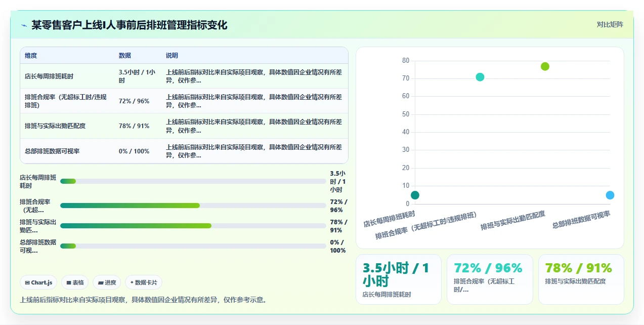This screenshot has height=325, width=644.
Task: Click the green chart point for 排班与实际出勤匹配度
Action: click(545, 66)
